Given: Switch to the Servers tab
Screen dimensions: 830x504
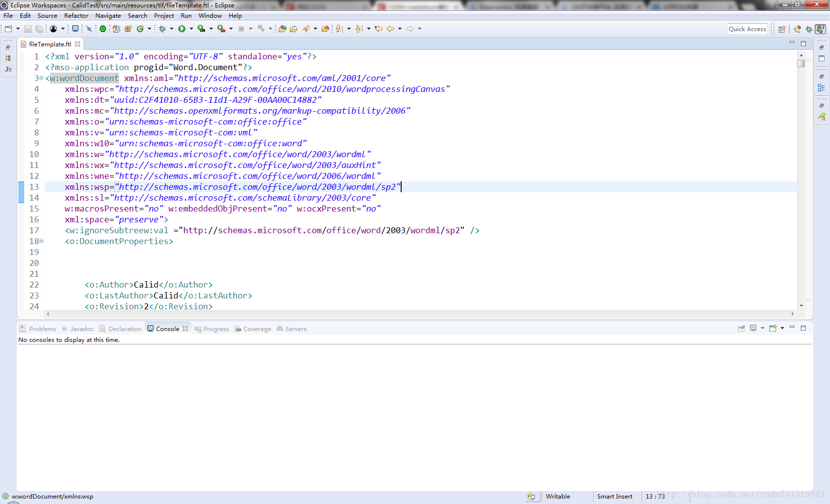Looking at the screenshot, I should point(292,329).
